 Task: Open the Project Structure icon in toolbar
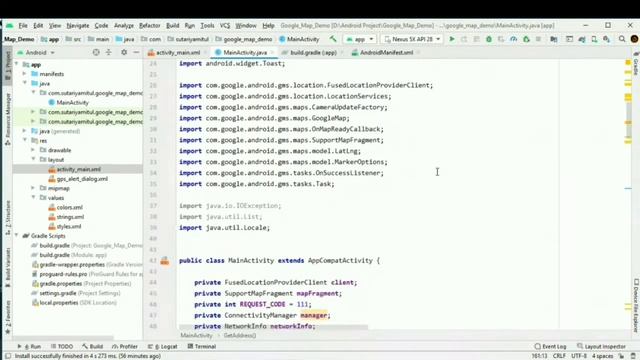pyautogui.click(x=554, y=39)
